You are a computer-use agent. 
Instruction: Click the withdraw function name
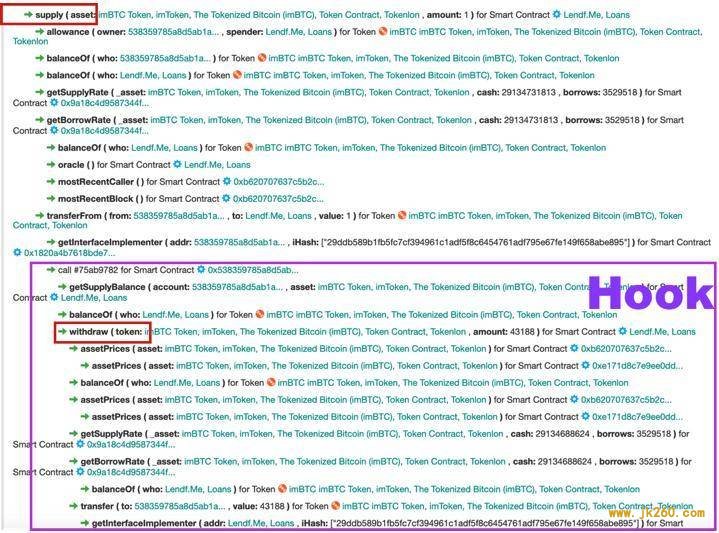click(x=88, y=332)
